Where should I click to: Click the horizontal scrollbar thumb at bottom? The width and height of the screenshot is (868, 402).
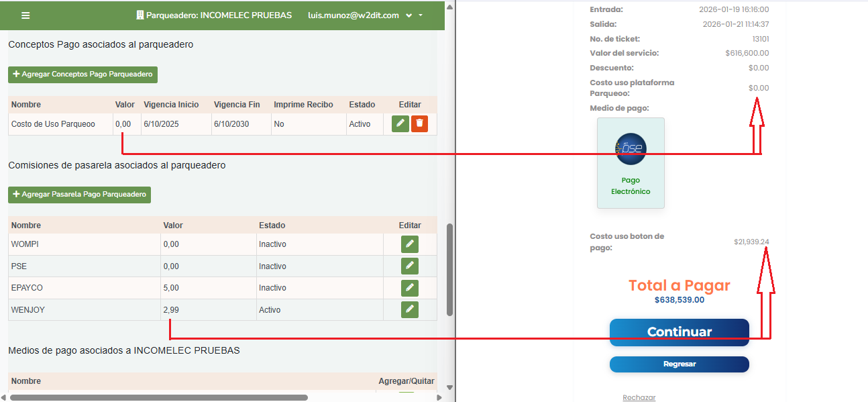coord(158,397)
